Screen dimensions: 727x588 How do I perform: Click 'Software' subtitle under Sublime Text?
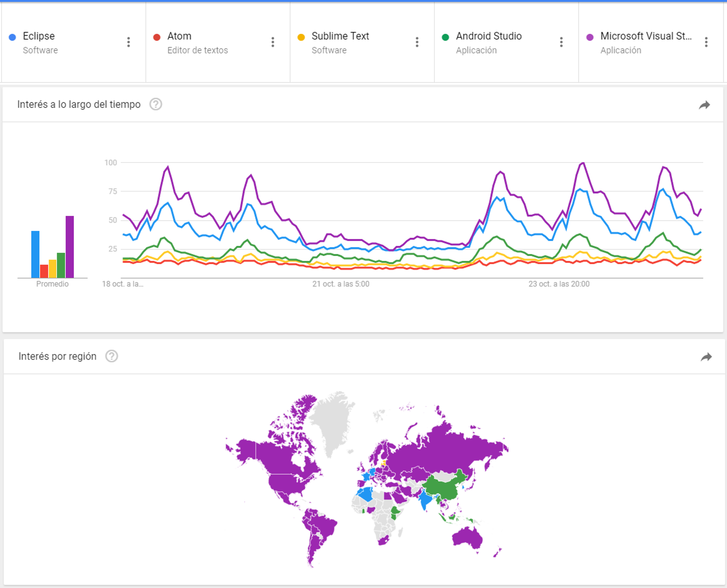pyautogui.click(x=329, y=50)
